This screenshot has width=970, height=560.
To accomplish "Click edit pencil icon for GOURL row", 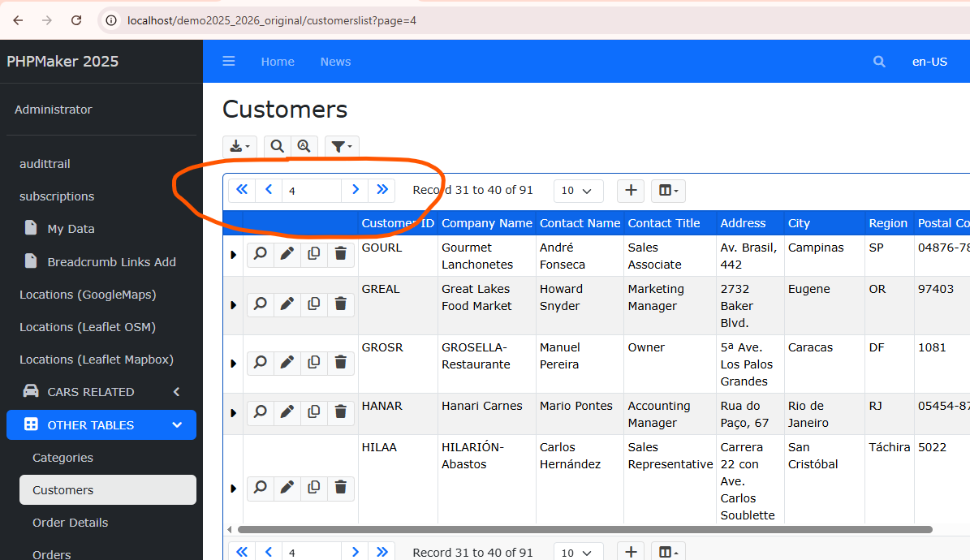I will tap(287, 255).
